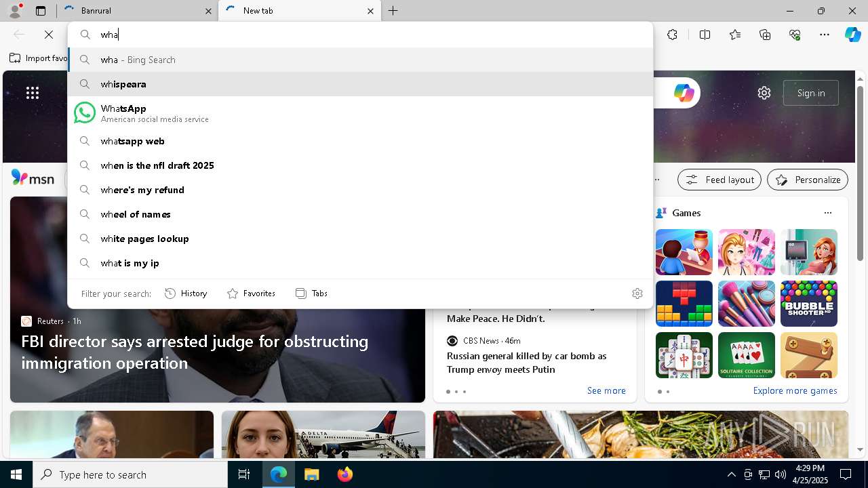Select the WhatsApp suggestion

(360, 113)
